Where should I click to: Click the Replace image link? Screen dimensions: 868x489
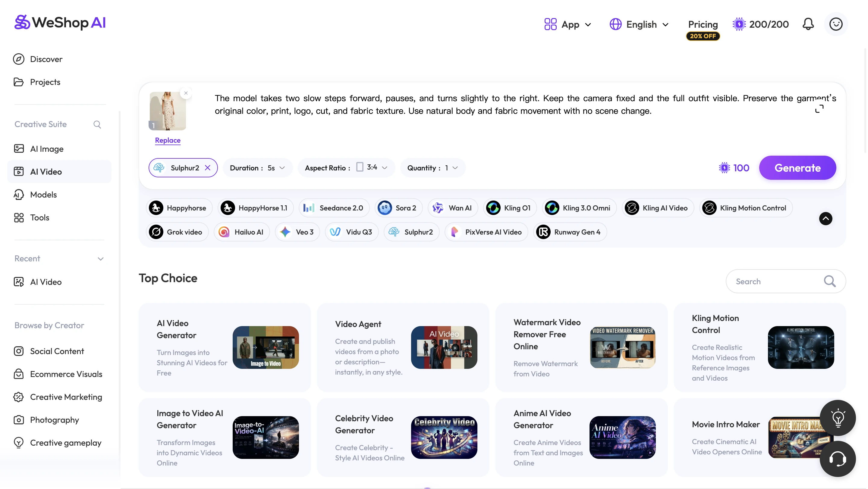pos(168,140)
